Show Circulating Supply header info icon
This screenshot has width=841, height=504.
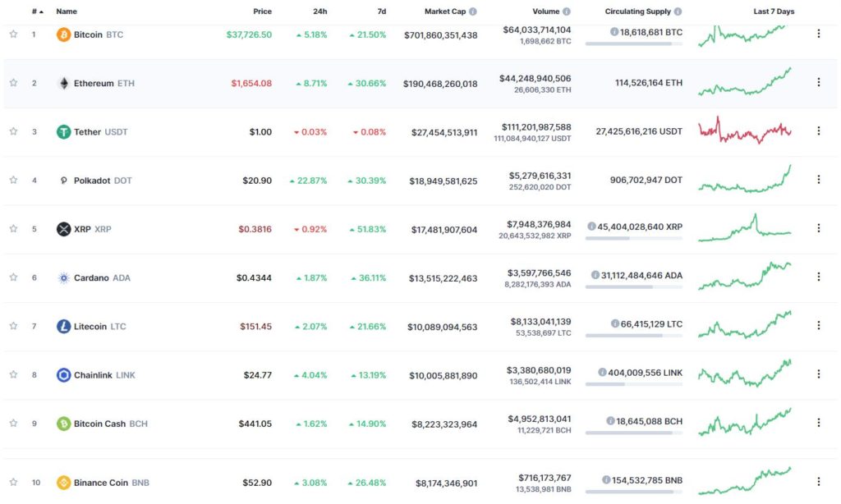678,11
